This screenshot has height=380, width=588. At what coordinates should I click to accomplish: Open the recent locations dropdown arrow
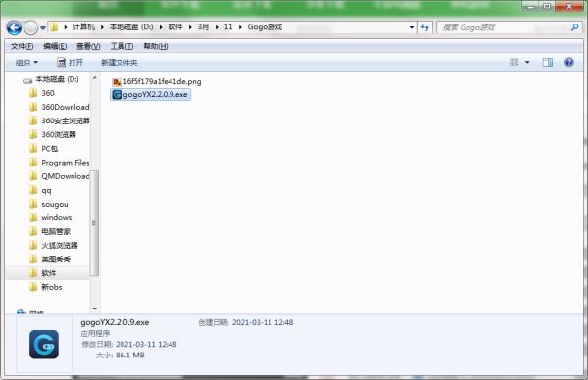tap(43, 28)
